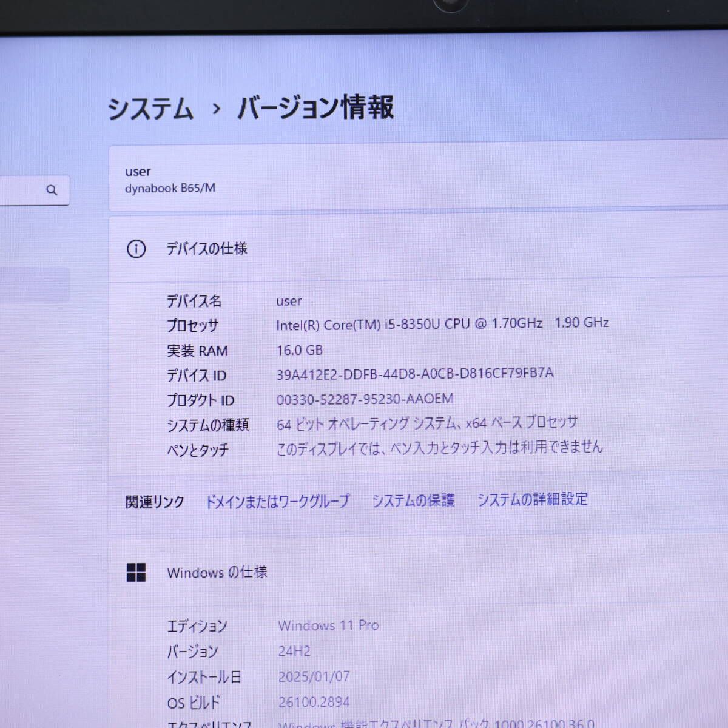Expand the デバイスの仕様 section header

[418, 249]
